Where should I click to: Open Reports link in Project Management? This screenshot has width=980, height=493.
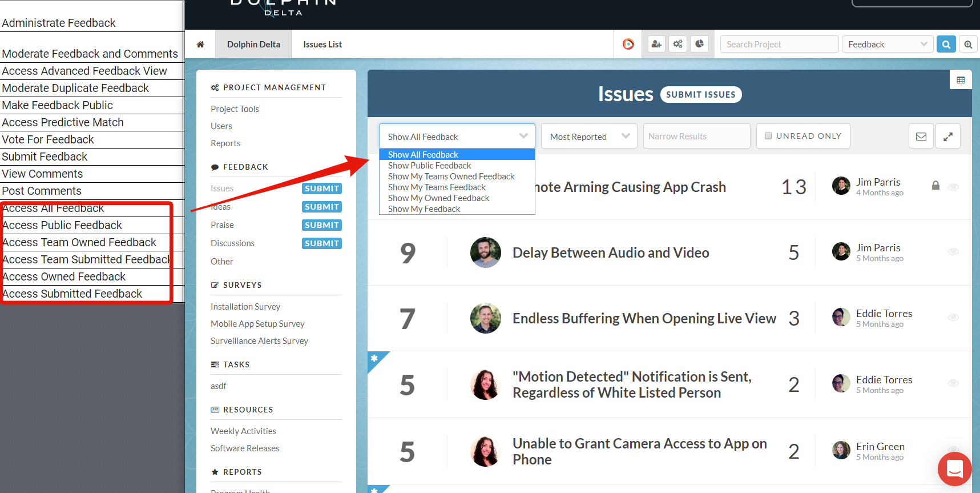pyautogui.click(x=225, y=143)
